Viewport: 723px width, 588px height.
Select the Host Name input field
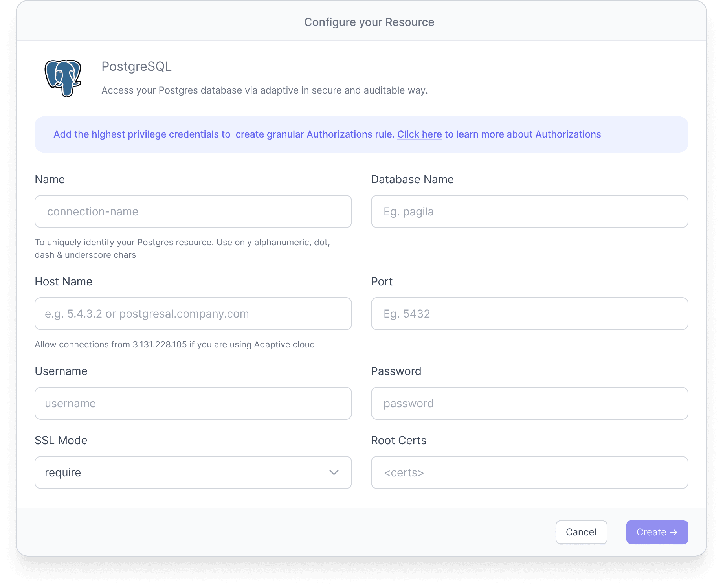point(193,314)
